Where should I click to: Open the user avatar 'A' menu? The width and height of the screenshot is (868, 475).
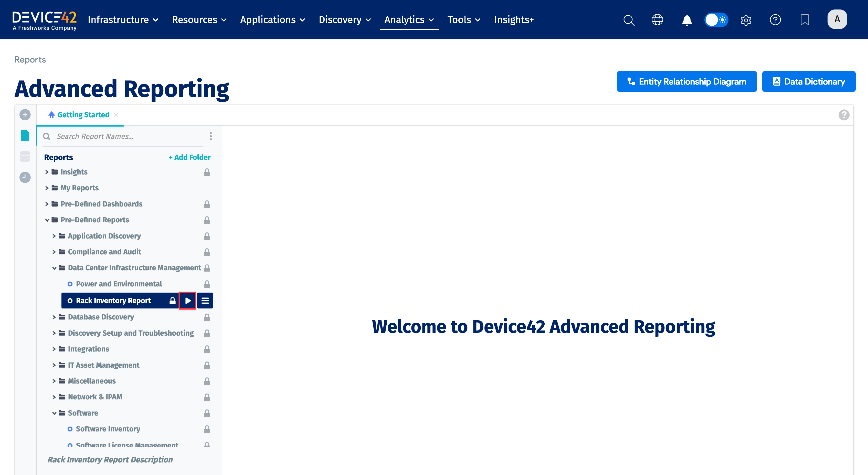pos(837,19)
